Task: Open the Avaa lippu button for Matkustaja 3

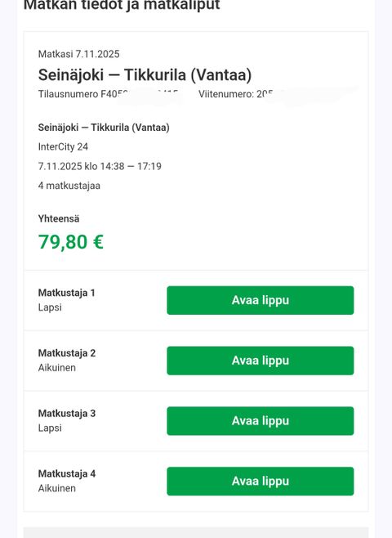Action: [x=260, y=421]
